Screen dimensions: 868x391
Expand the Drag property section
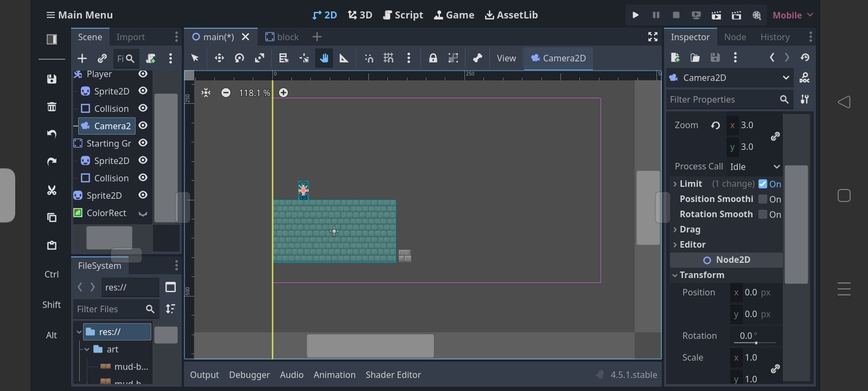(x=690, y=230)
